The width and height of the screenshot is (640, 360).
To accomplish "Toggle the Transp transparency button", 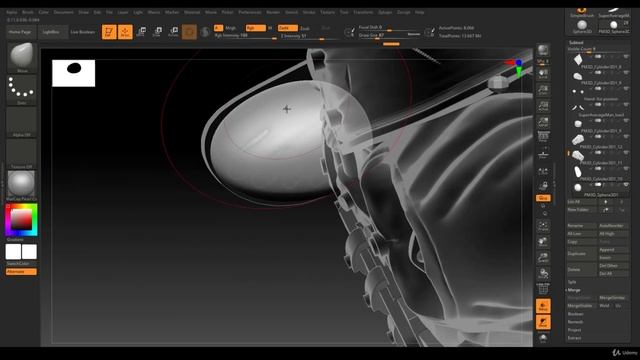I will click(543, 306).
